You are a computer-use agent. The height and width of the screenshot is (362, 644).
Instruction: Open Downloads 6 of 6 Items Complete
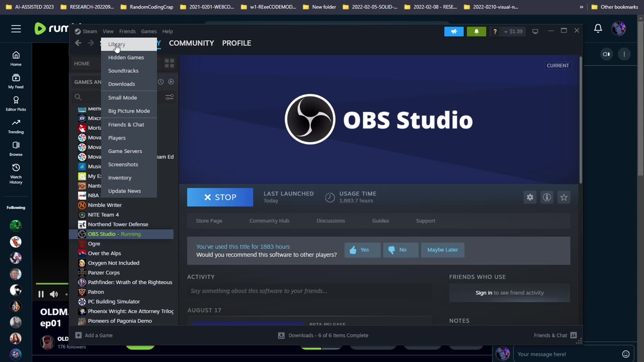323,335
